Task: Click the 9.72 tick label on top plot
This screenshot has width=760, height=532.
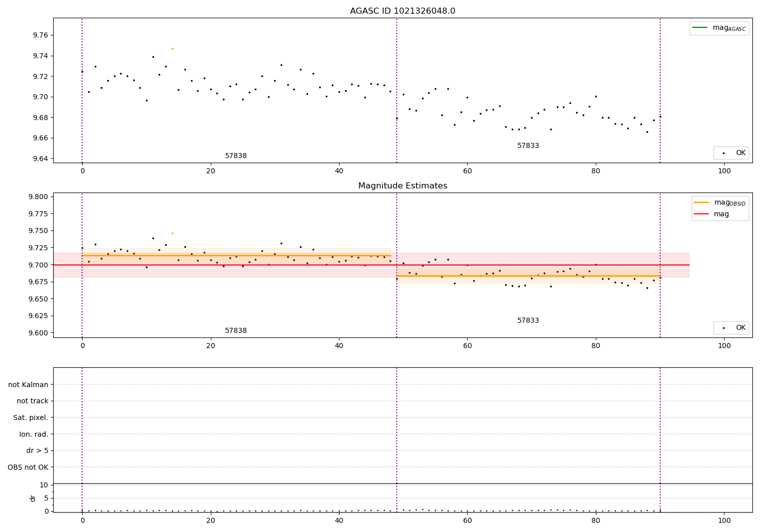Action: point(41,77)
